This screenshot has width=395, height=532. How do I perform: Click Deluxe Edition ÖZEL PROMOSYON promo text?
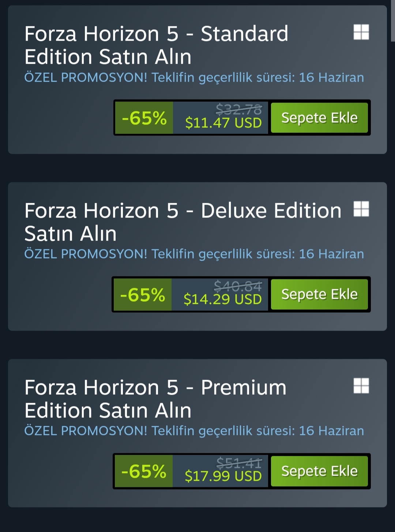click(x=194, y=254)
